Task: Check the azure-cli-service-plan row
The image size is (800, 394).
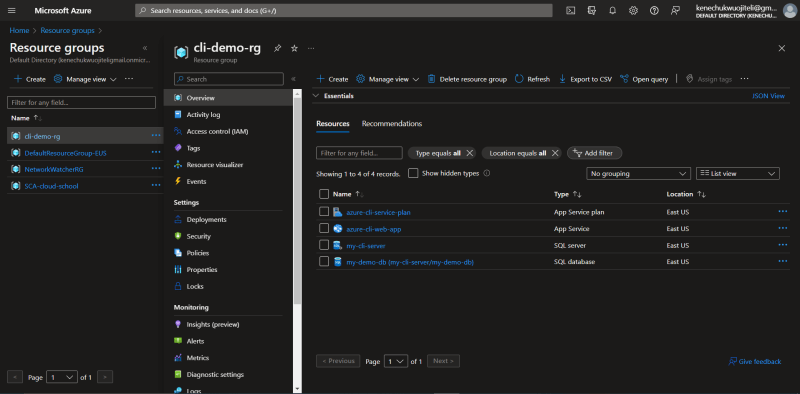Action: tap(323, 211)
